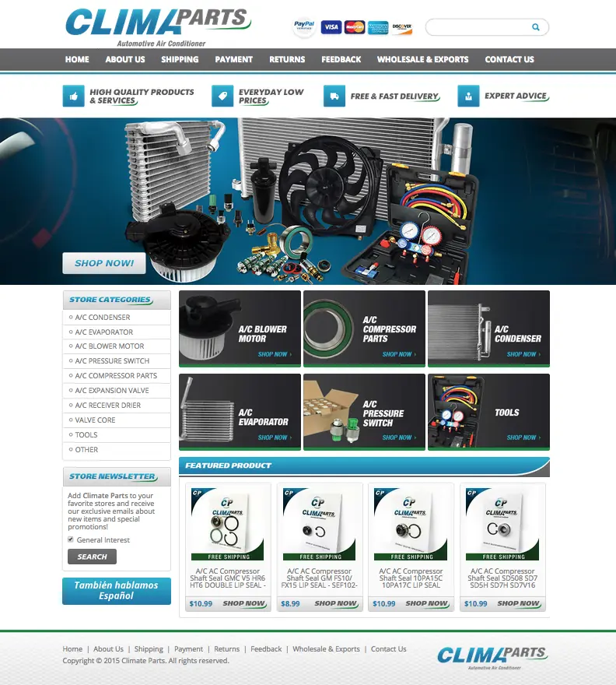Click Contact Us link in footer
616x685 pixels.
pos(389,649)
